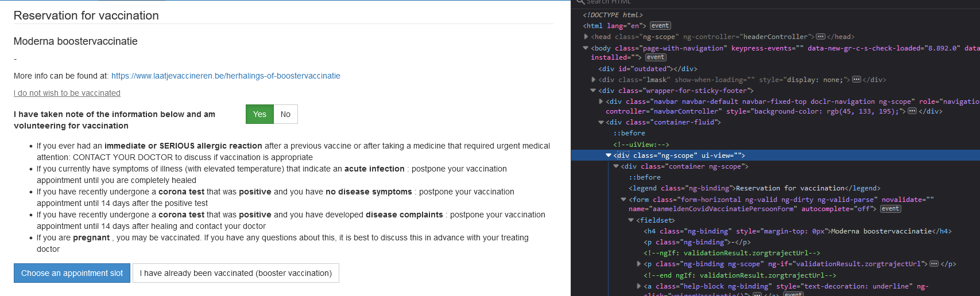Screen dimensions: 980x296
Task: Click the event badge next to form autocomplete
Action: 890,209
